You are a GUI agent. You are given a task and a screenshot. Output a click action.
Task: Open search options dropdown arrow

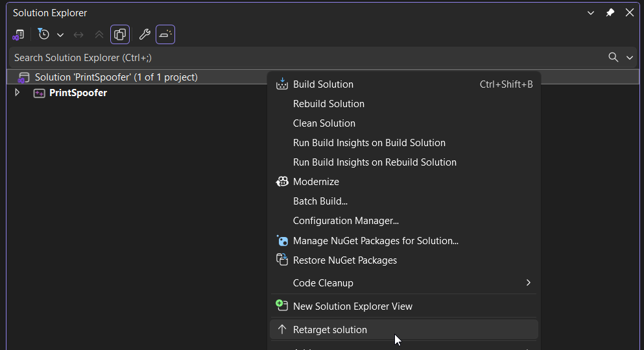tap(630, 58)
